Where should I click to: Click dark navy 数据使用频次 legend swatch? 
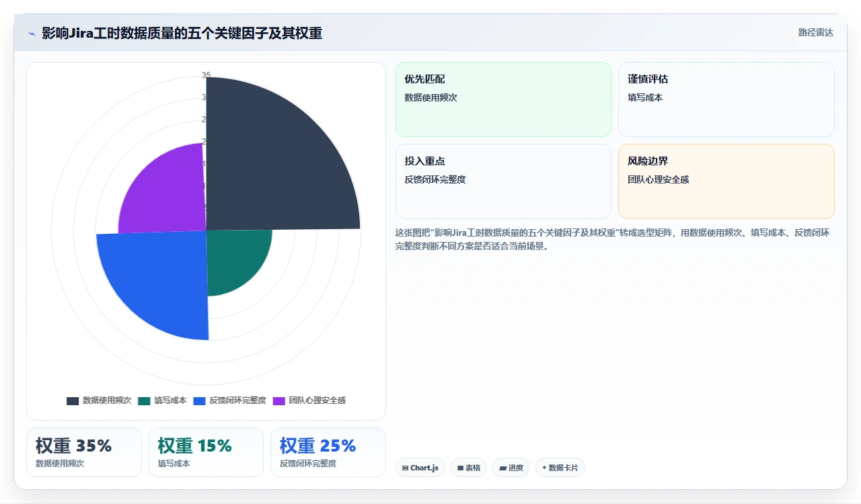point(73,401)
